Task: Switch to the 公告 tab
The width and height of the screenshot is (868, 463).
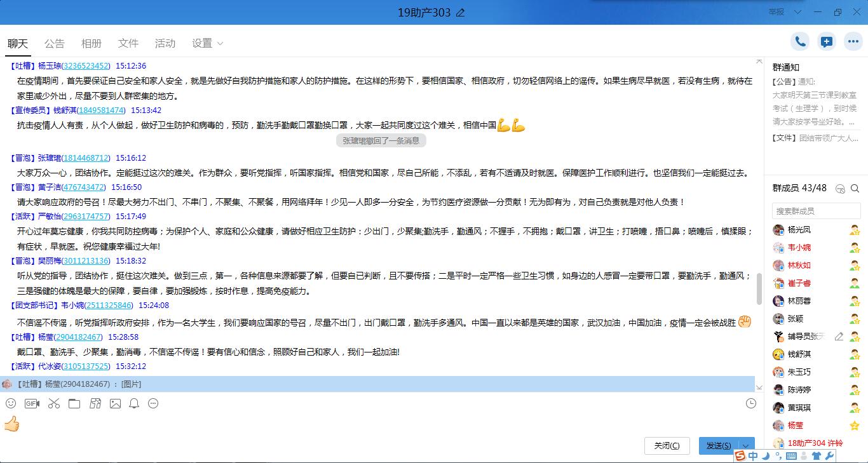Action: (x=55, y=43)
